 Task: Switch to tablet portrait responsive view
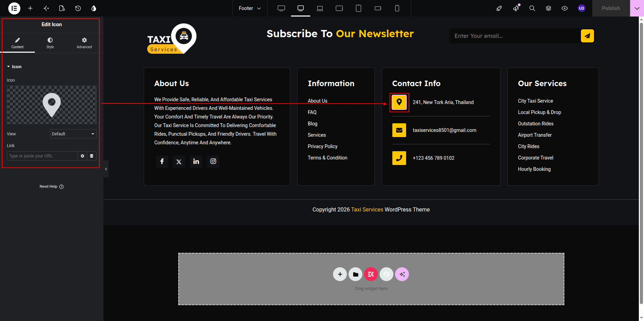pyautogui.click(x=359, y=8)
